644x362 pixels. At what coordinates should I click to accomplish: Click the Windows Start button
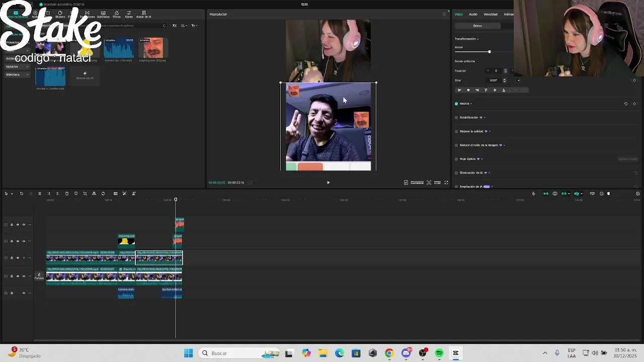(x=188, y=353)
